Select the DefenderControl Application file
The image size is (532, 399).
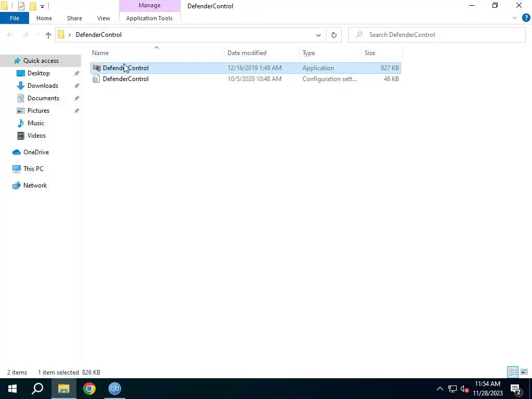pyautogui.click(x=246, y=68)
